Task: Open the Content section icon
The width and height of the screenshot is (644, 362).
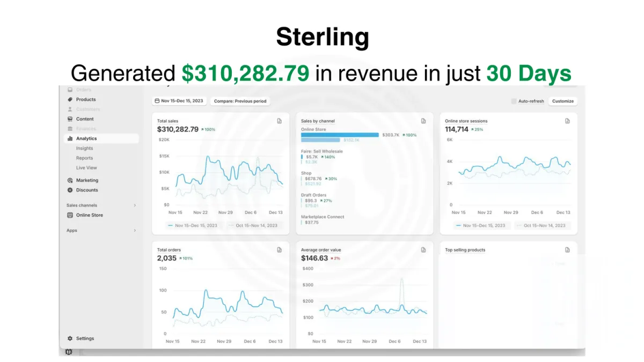Action: pos(70,119)
